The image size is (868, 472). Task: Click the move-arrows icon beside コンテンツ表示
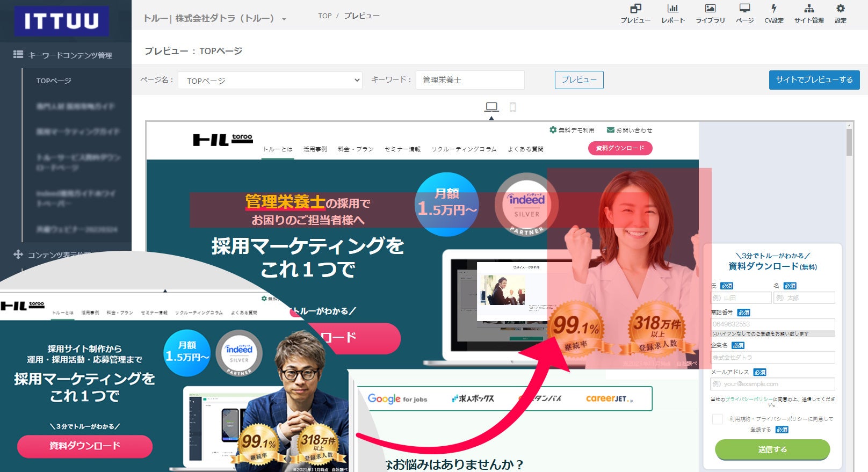pos(18,255)
